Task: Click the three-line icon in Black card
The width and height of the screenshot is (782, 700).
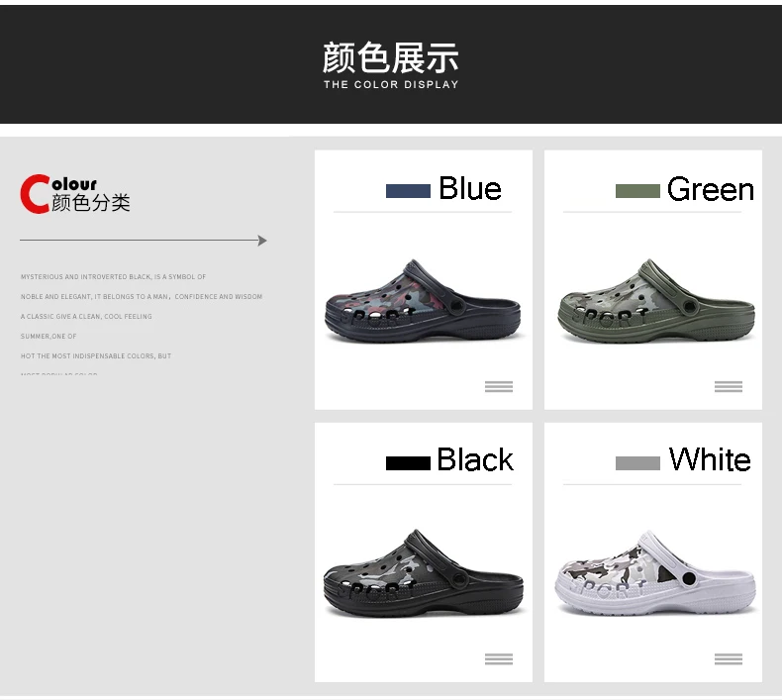Action: [x=499, y=659]
